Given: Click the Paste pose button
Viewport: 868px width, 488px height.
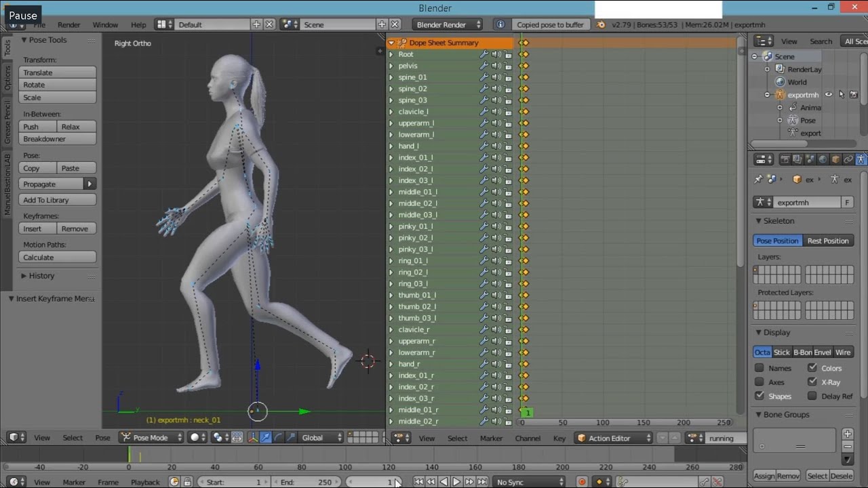Looking at the screenshot, I should pyautogui.click(x=77, y=168).
